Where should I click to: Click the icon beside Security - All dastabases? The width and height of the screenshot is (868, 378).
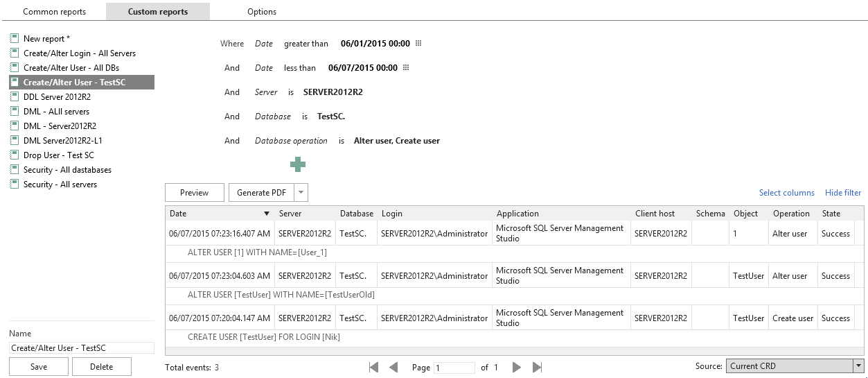click(14, 170)
